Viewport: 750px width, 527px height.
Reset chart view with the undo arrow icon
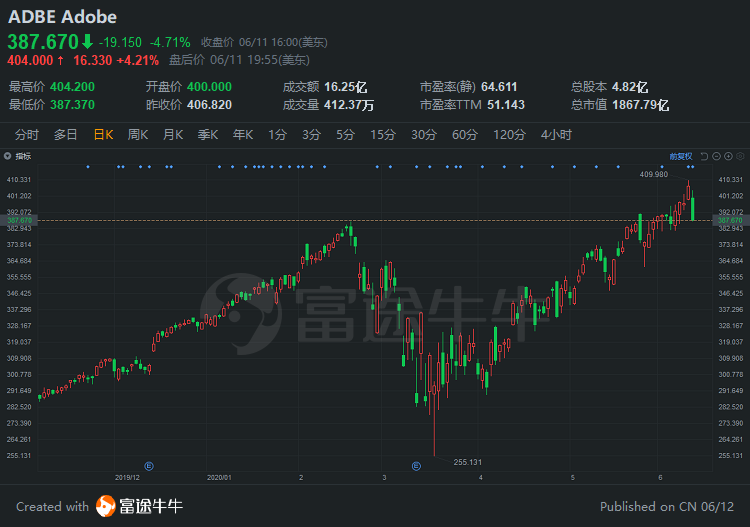tap(704, 156)
